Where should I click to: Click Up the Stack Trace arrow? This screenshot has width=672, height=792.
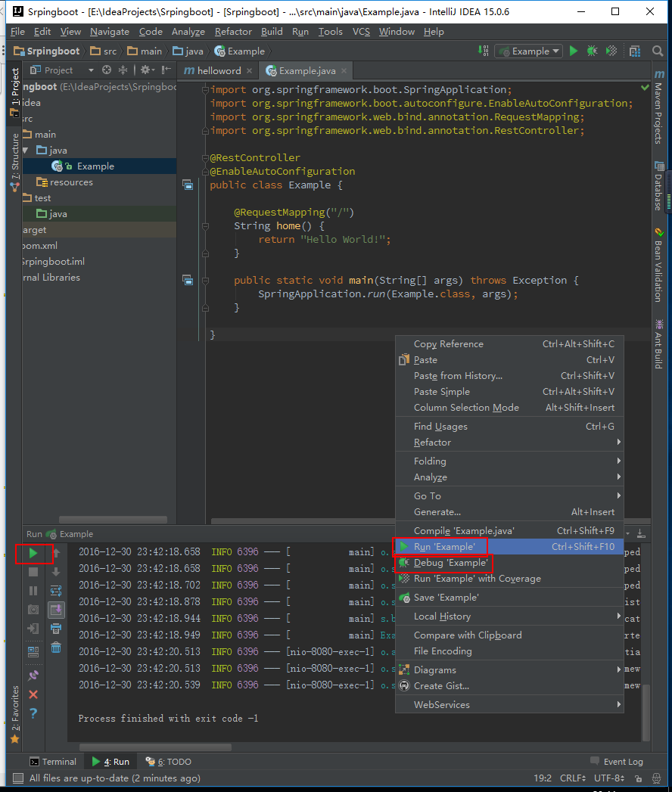[x=56, y=553]
